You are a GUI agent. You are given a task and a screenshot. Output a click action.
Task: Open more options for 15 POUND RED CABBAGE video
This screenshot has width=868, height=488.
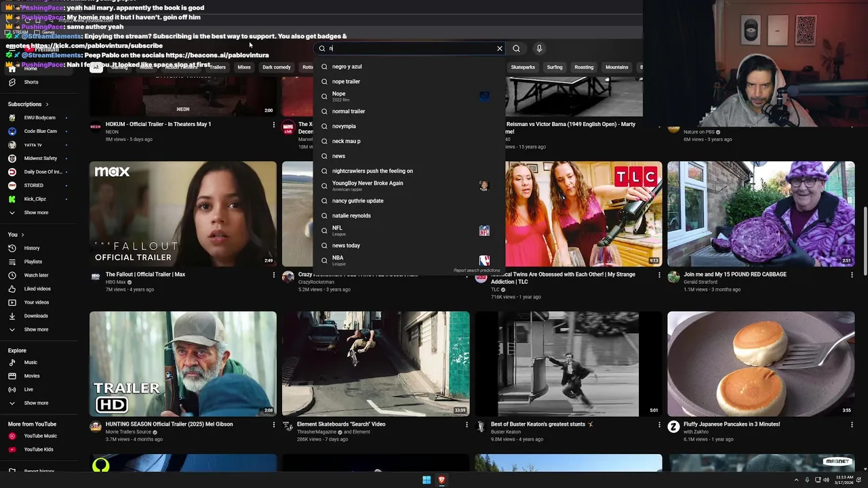[x=852, y=275]
